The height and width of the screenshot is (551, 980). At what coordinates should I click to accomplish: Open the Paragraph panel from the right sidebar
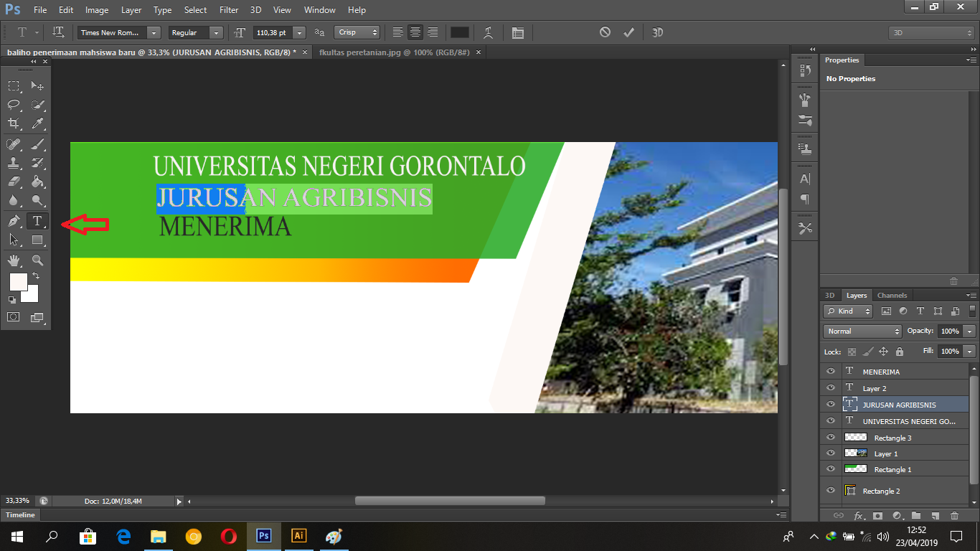(x=804, y=200)
